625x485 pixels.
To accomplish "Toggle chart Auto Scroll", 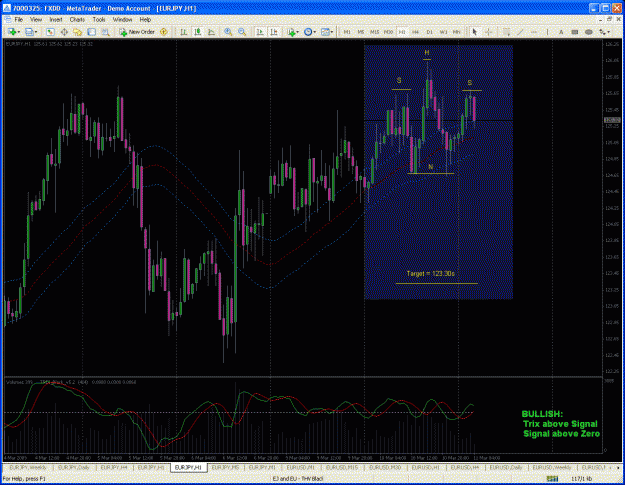I will (x=260, y=32).
